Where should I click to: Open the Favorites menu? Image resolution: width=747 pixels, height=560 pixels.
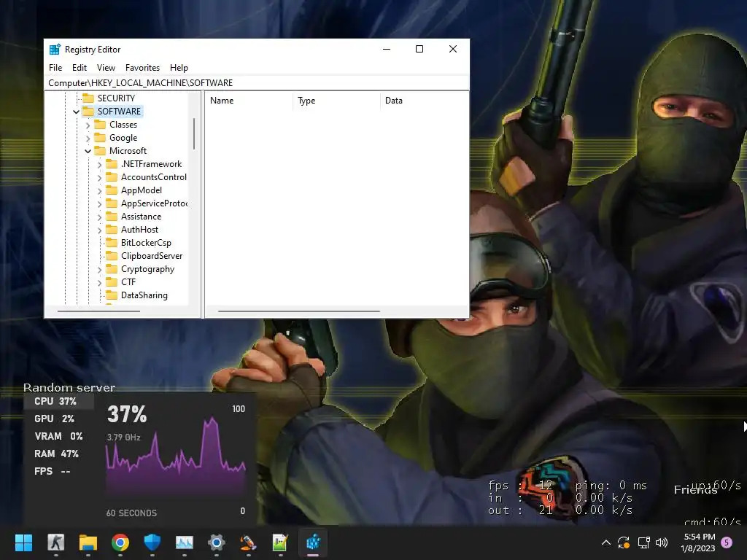click(x=142, y=68)
